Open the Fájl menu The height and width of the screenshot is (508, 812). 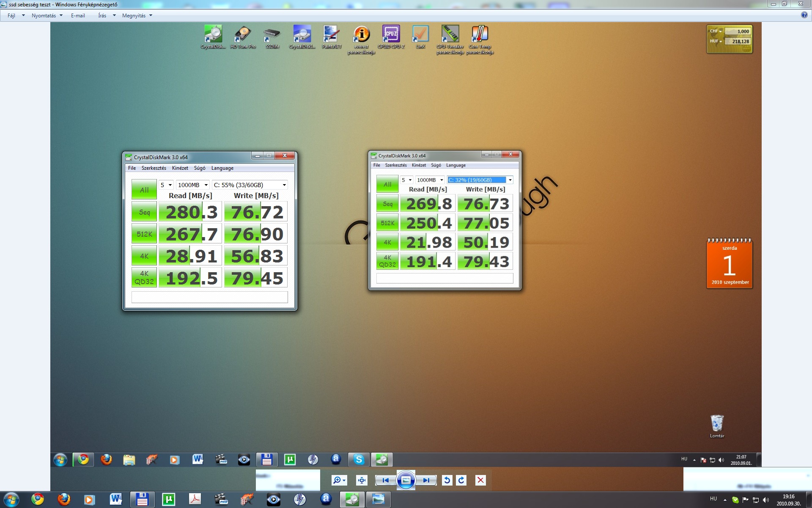[x=12, y=16]
